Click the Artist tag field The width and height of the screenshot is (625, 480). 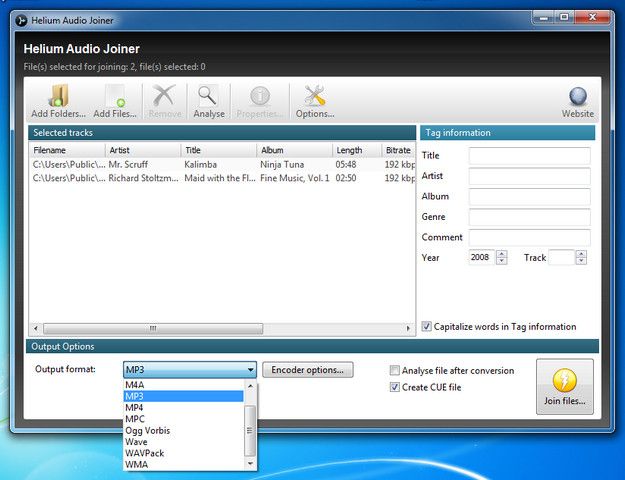pos(529,176)
